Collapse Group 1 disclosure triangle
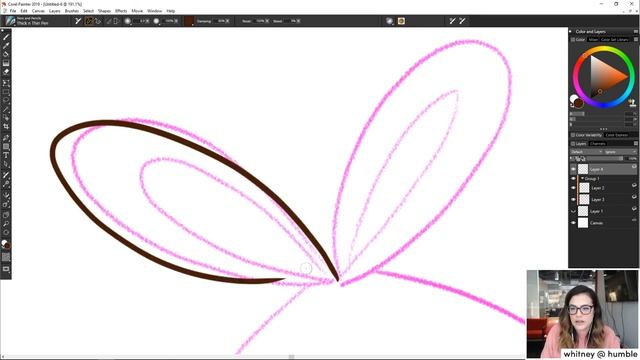640x360 pixels. (x=582, y=179)
